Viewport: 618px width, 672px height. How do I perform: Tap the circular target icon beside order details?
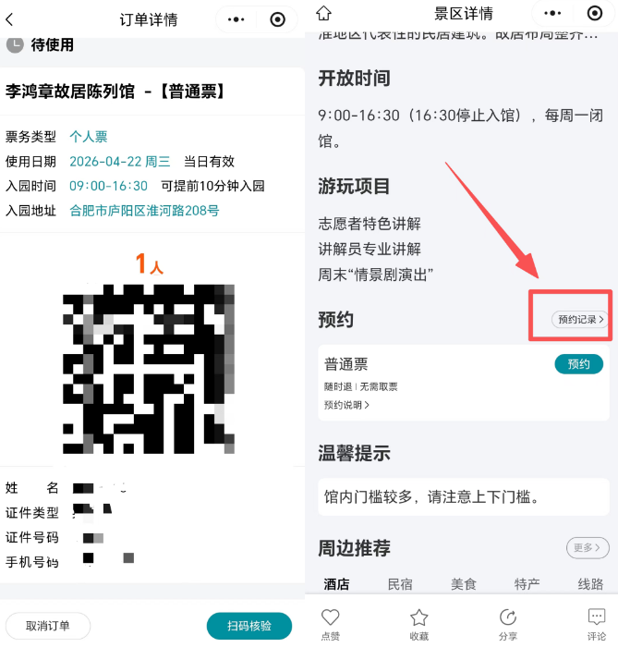pyautogui.click(x=277, y=19)
